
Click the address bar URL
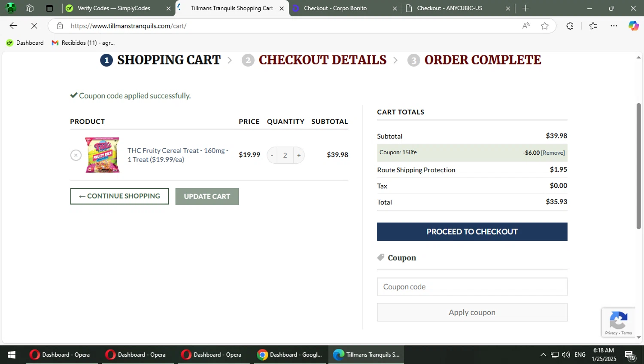click(x=128, y=26)
